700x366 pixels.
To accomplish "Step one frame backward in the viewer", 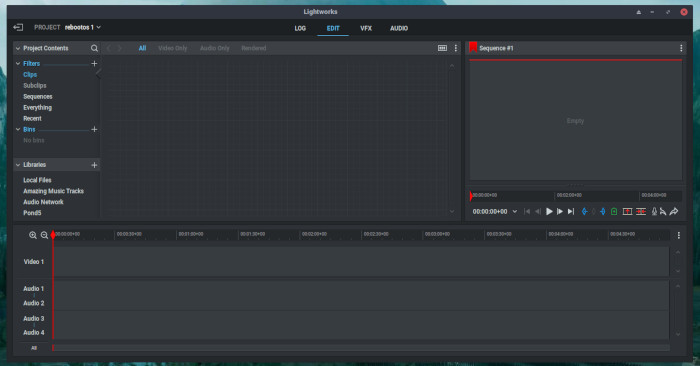I will [x=538, y=212].
